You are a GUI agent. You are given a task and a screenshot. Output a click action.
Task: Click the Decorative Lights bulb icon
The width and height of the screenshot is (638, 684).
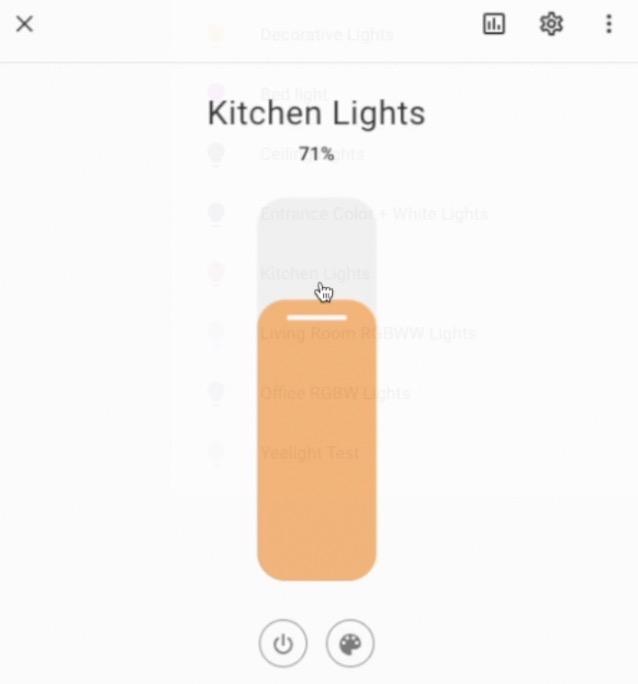click(x=216, y=34)
